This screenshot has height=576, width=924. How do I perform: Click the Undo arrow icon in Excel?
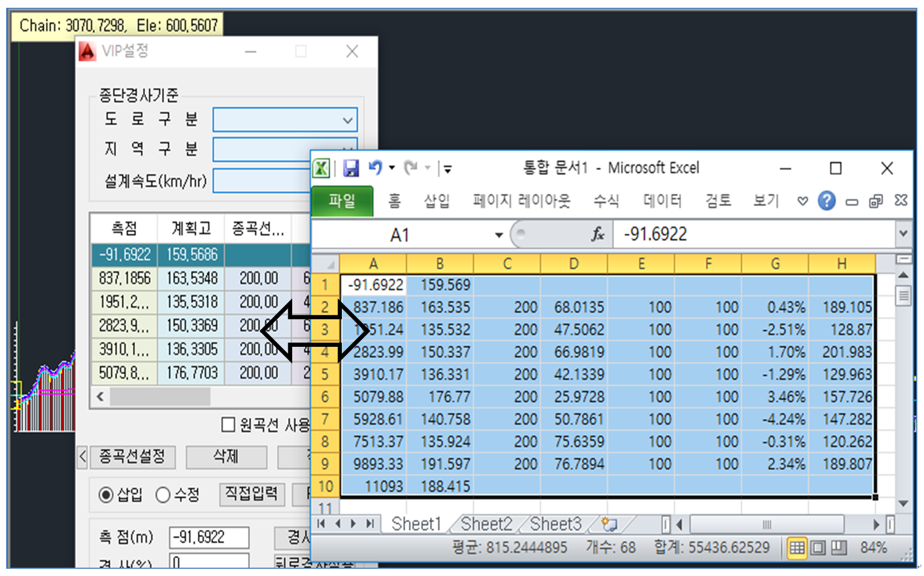click(x=375, y=168)
